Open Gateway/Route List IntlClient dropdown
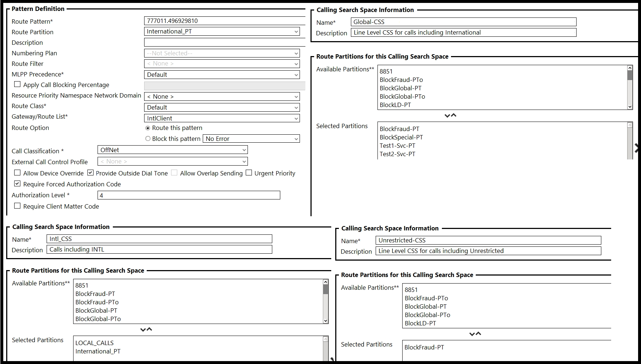The image size is (641, 364). tap(222, 118)
